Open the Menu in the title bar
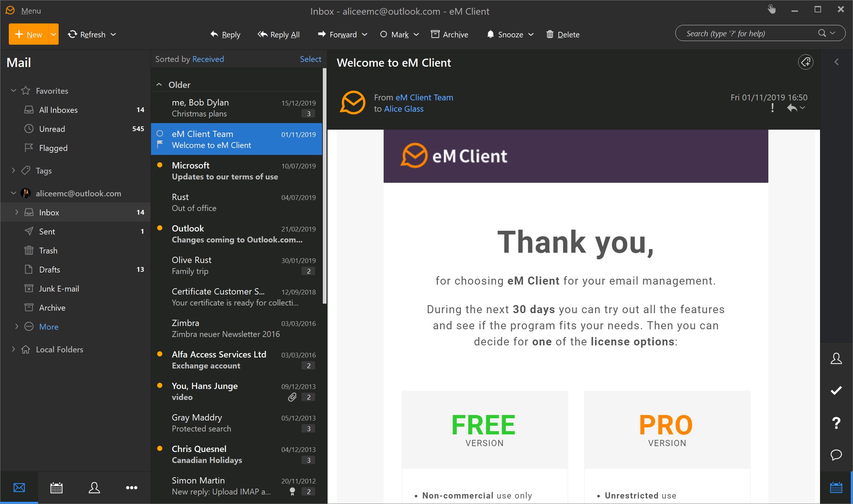Viewport: 853px width, 504px height. [31, 11]
